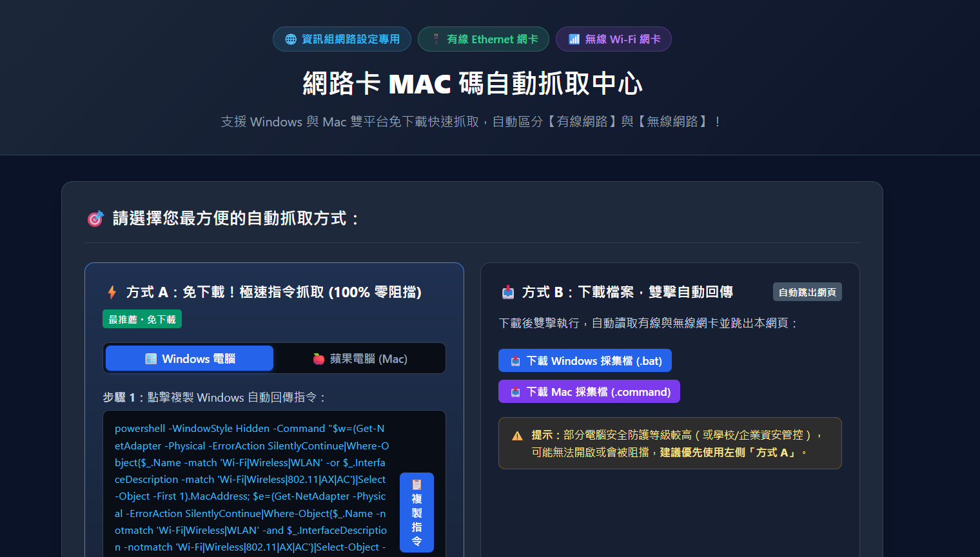The height and width of the screenshot is (557, 980).
Task: Click the 支援 Windows 與 Mac 雙平台 subtitle
Action: (471, 121)
